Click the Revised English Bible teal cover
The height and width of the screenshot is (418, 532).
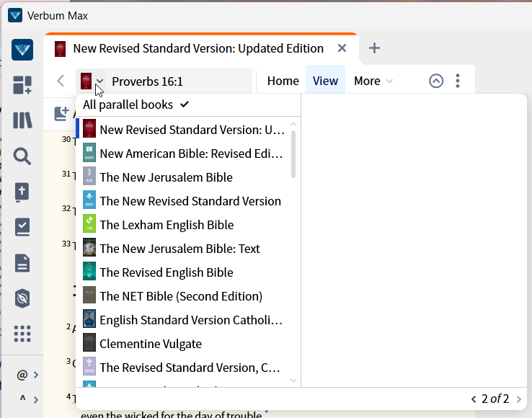pos(89,271)
